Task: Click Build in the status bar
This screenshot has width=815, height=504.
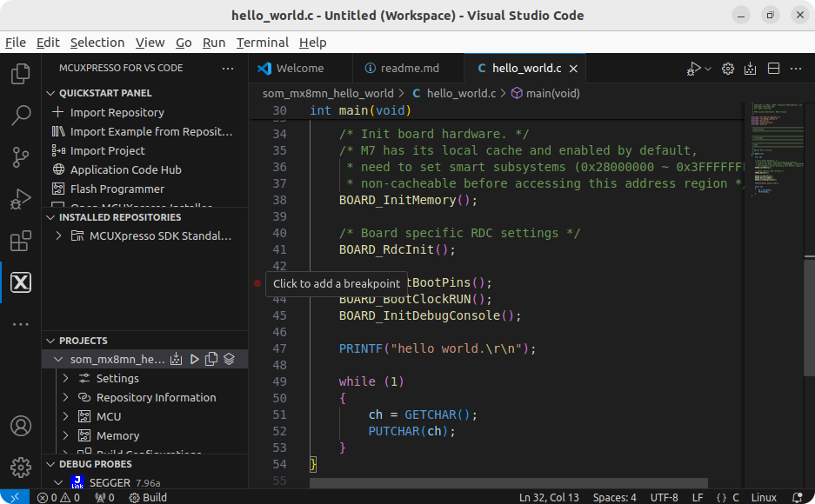Action: 148,498
